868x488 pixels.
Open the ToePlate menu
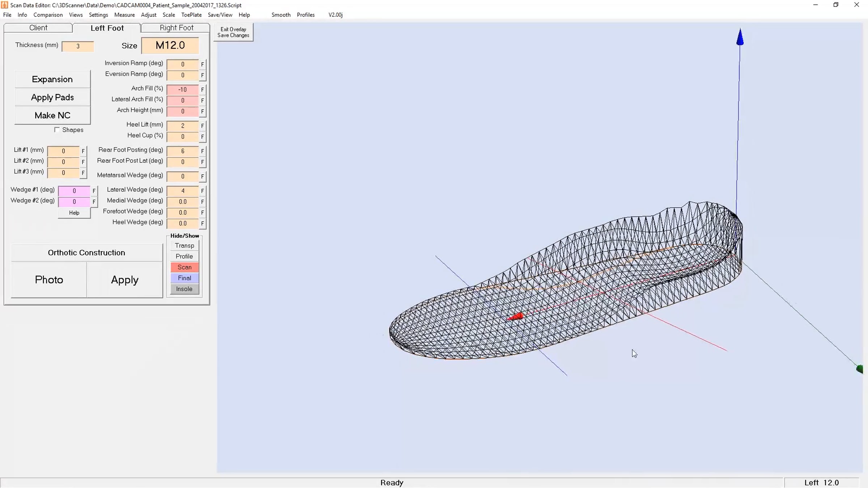coord(191,15)
